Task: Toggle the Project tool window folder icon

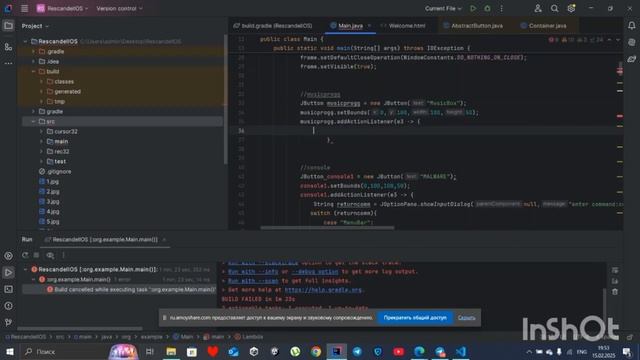Action: [x=8, y=26]
